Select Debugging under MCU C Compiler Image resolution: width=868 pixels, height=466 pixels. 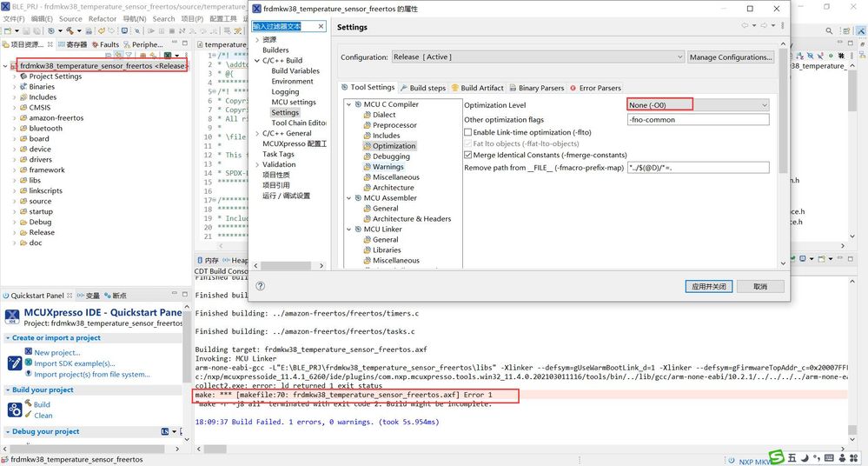click(x=391, y=156)
